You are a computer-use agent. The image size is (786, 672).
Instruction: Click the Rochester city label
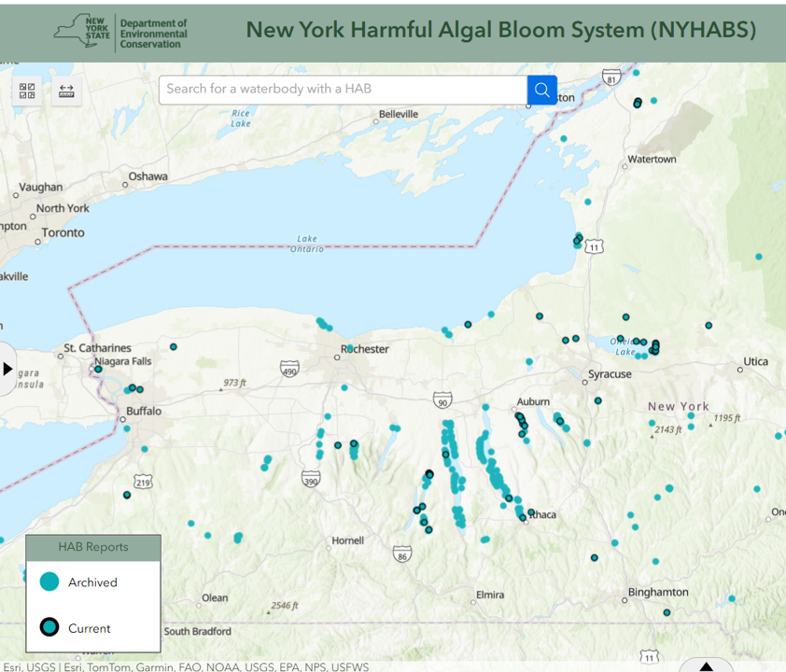click(x=367, y=349)
